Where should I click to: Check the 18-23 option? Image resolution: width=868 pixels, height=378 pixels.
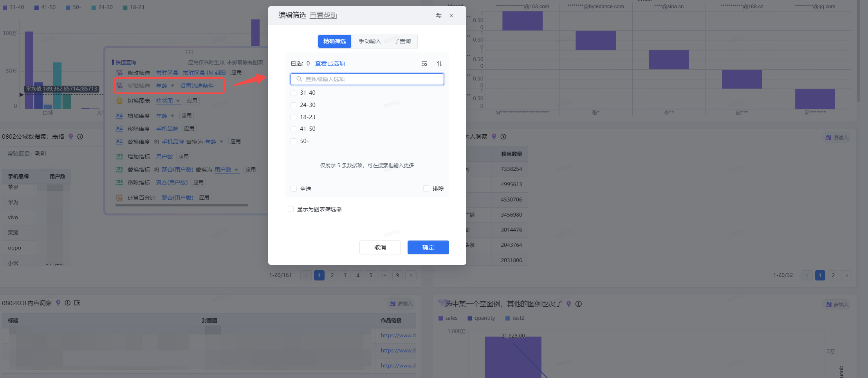[x=294, y=117]
